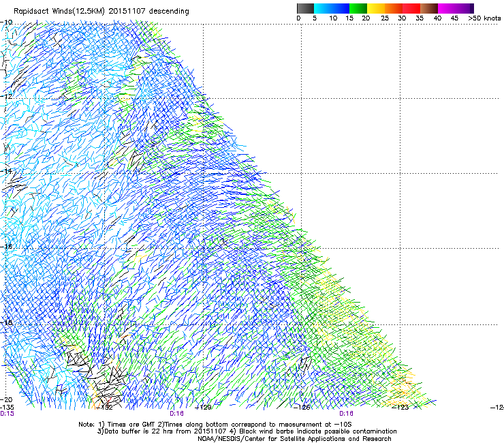Screen dimensions: 504x443
Task: Click the '-123' longitude axis label
Action: click(400, 408)
